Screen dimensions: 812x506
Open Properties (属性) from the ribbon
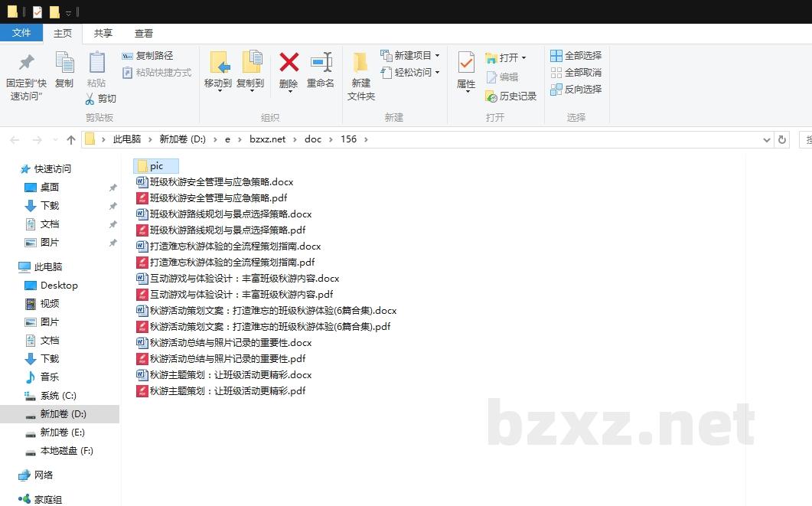tap(466, 63)
